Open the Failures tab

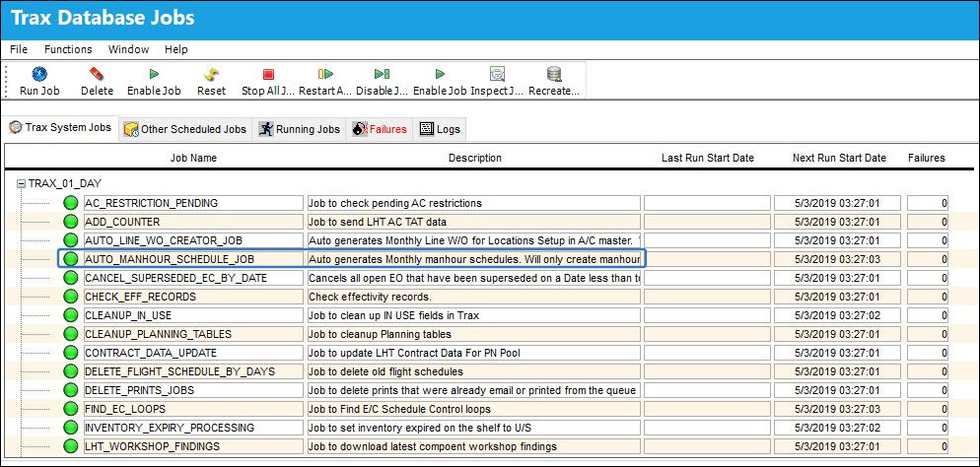pyautogui.click(x=380, y=129)
